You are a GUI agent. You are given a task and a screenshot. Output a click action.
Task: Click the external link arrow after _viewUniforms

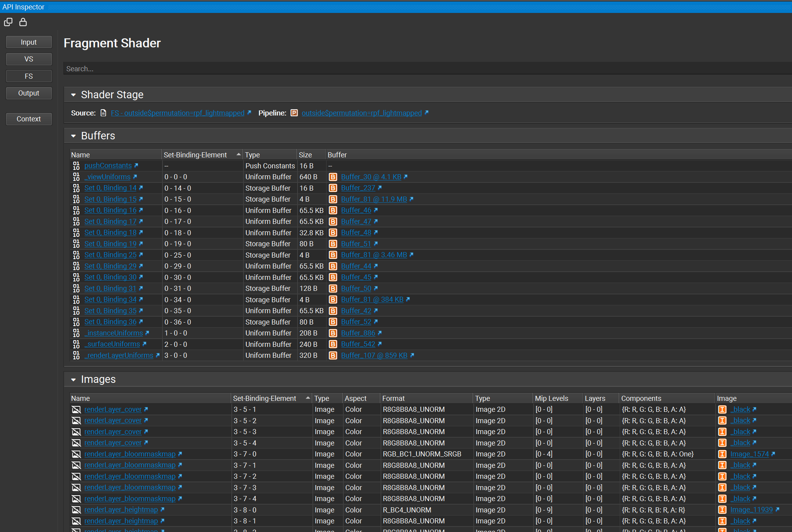[135, 177]
